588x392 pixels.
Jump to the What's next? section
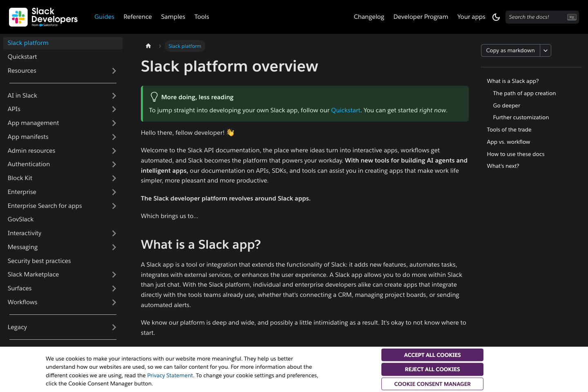pyautogui.click(x=503, y=166)
